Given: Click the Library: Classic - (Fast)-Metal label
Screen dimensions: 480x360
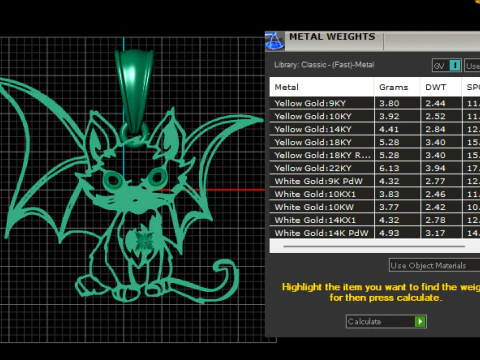Looking at the screenshot, I should pos(324,65).
